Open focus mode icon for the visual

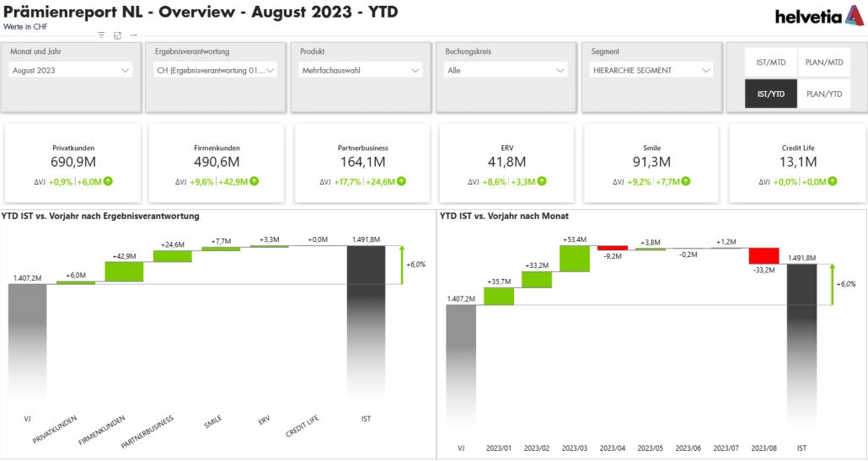[117, 35]
